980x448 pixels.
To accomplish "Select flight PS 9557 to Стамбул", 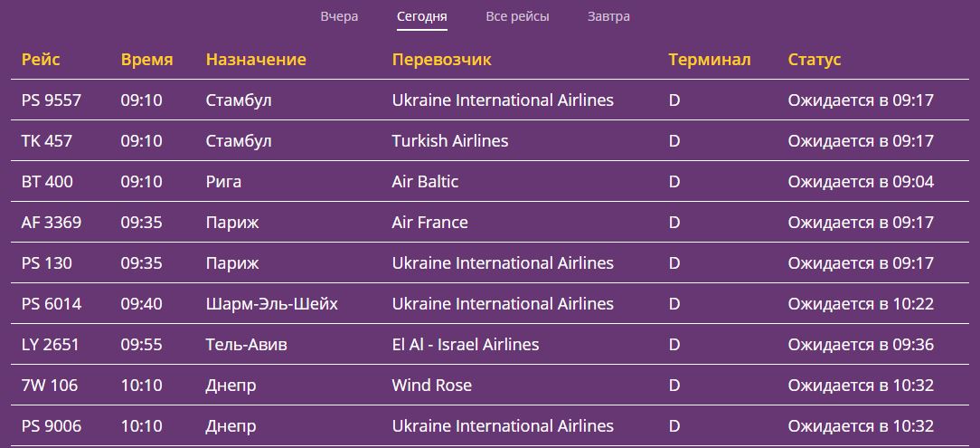I will 52,100.
